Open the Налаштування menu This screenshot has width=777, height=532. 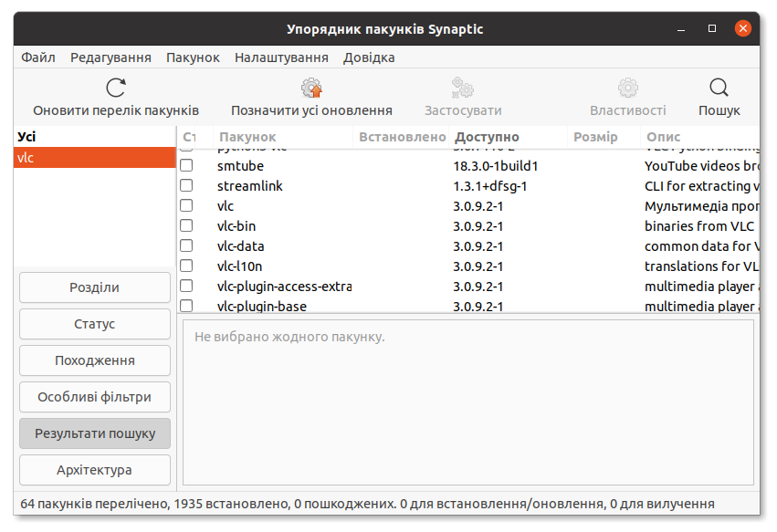pos(279,57)
